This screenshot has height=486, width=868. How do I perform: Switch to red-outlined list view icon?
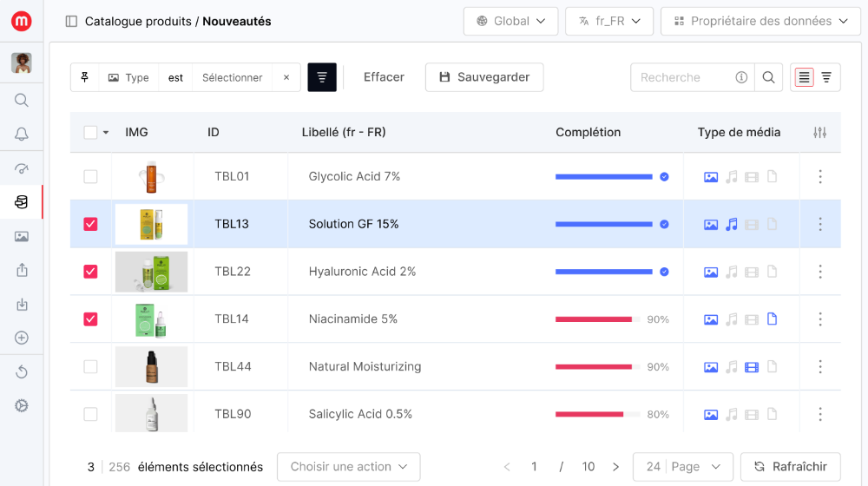805,77
